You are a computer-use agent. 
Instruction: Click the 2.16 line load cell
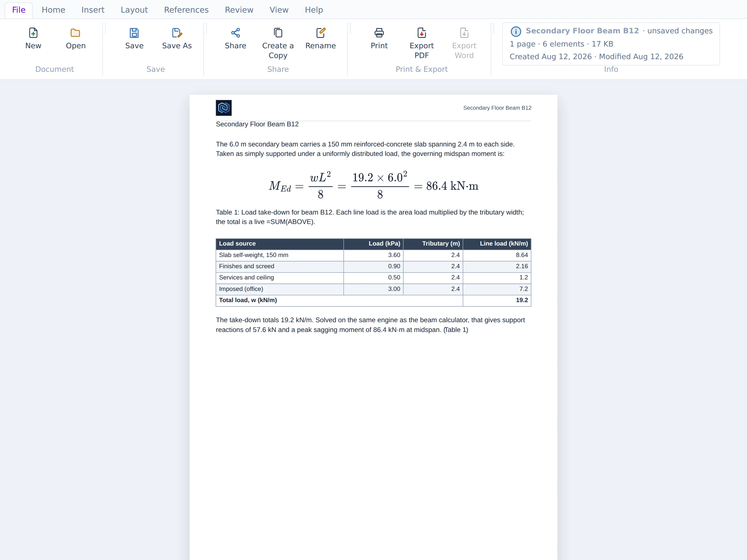(x=497, y=266)
